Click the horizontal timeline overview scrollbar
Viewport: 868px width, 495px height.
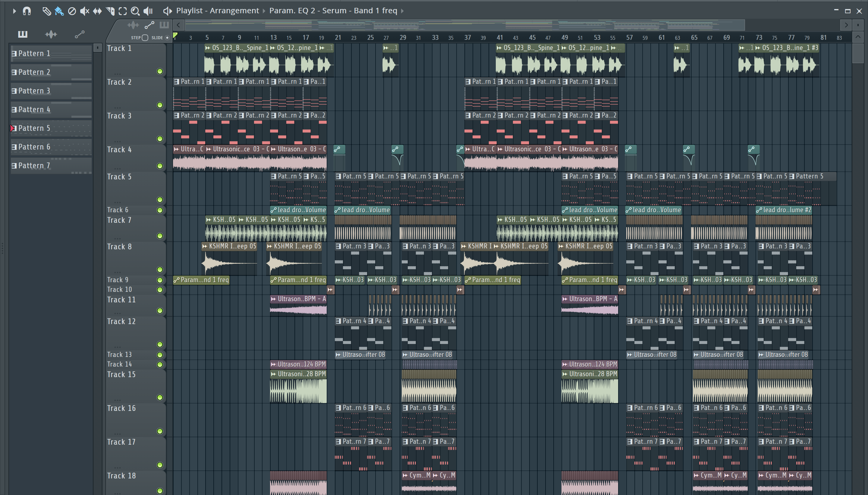click(464, 25)
